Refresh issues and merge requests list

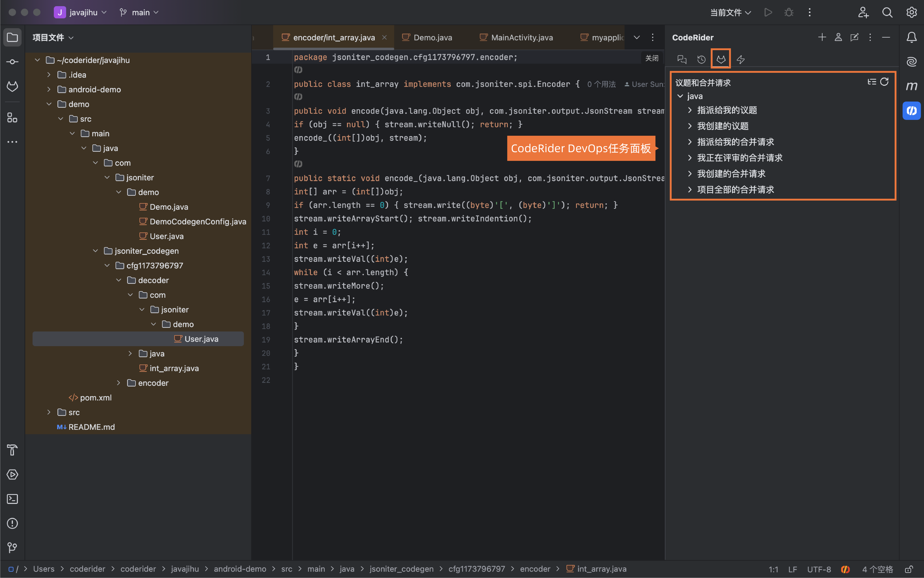tap(884, 82)
